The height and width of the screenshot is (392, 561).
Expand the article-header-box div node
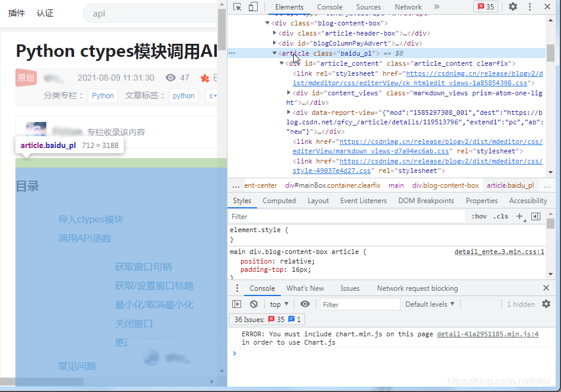[274, 33]
